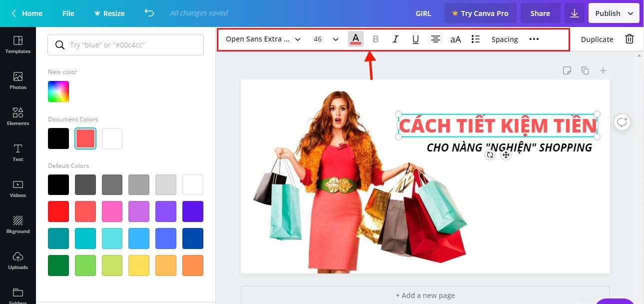The image size is (644, 304).
Task: Change the text alignment
Action: point(435,39)
